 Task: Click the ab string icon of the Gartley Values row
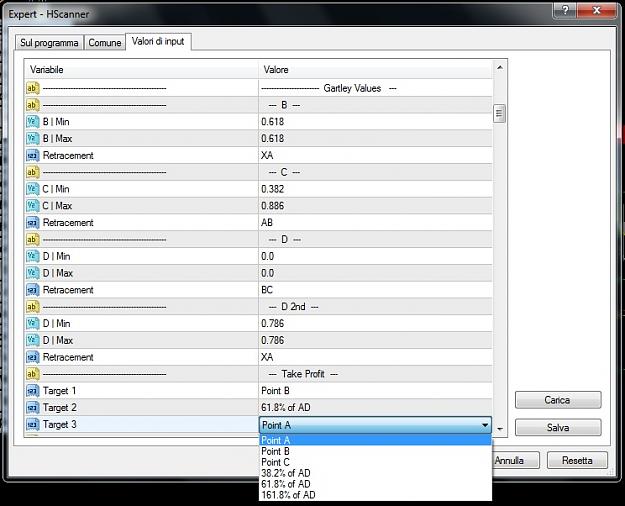[x=33, y=88]
